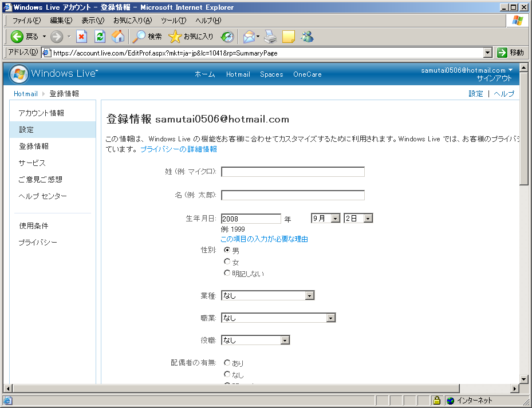Open the History toolbar icon
Screen dimensions: 532x408
click(x=227, y=37)
